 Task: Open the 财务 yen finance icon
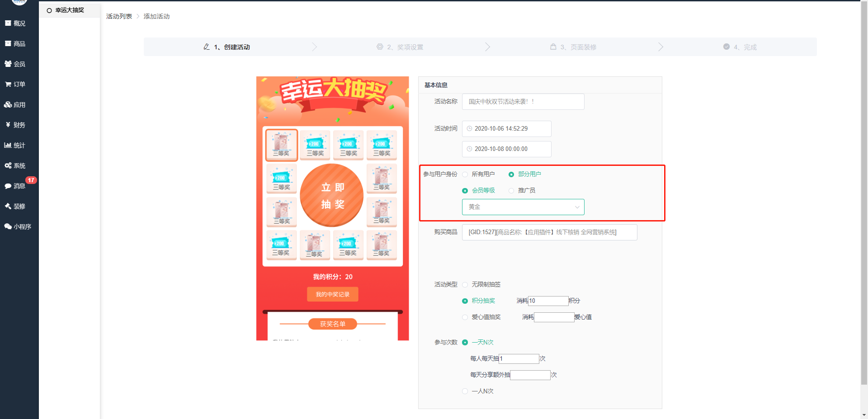[x=8, y=125]
